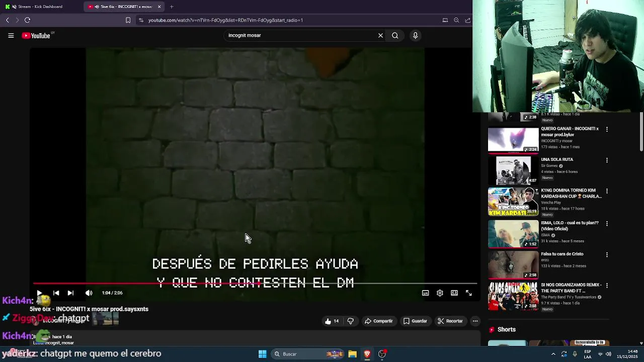The height and width of the screenshot is (362, 644).
Task: Switch player to theater mode
Action: coord(454,293)
